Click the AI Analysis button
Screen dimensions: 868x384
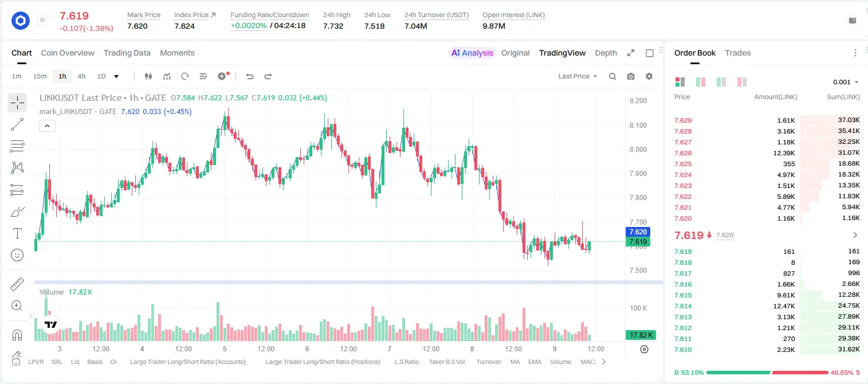[x=472, y=53]
